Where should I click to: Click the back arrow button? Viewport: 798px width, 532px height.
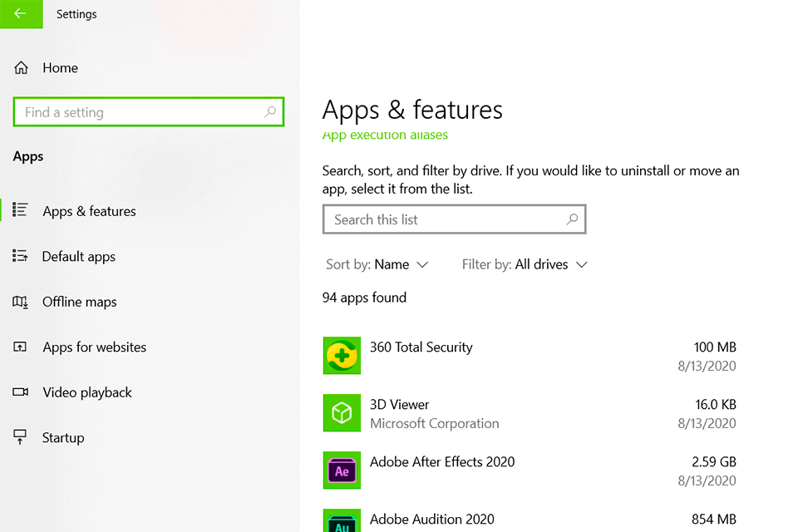pyautogui.click(x=21, y=14)
